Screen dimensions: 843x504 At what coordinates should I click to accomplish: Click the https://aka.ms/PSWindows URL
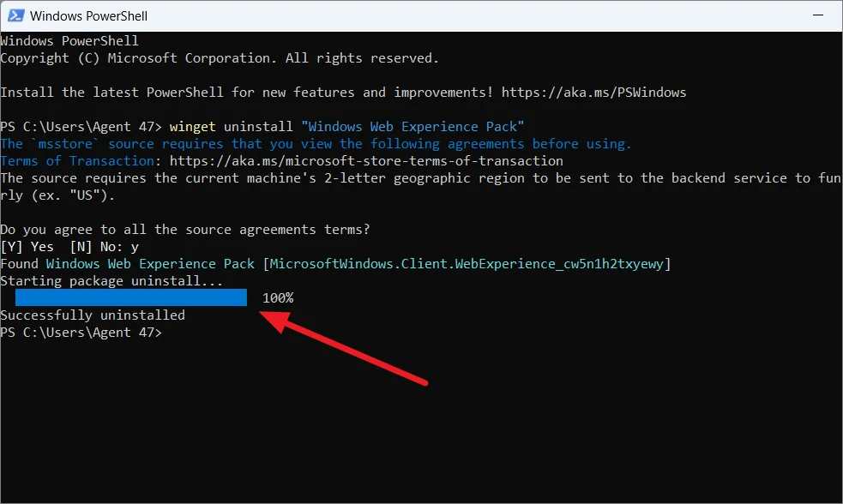[x=593, y=93]
